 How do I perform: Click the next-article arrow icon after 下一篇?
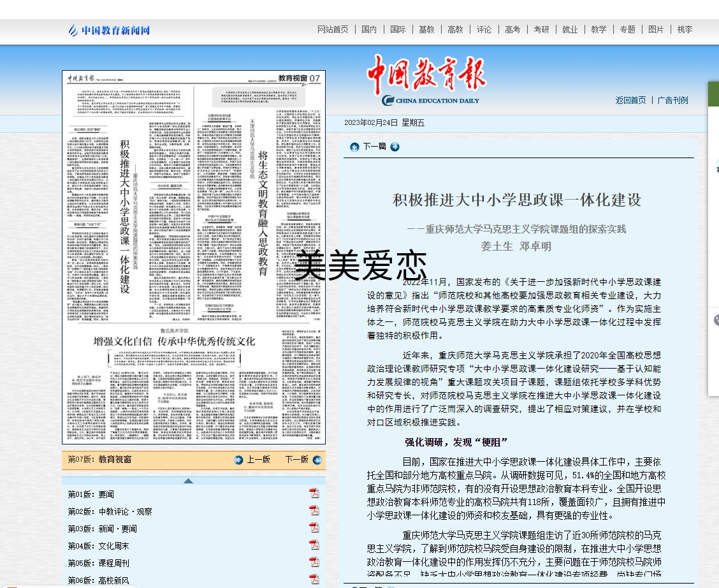coord(395,147)
